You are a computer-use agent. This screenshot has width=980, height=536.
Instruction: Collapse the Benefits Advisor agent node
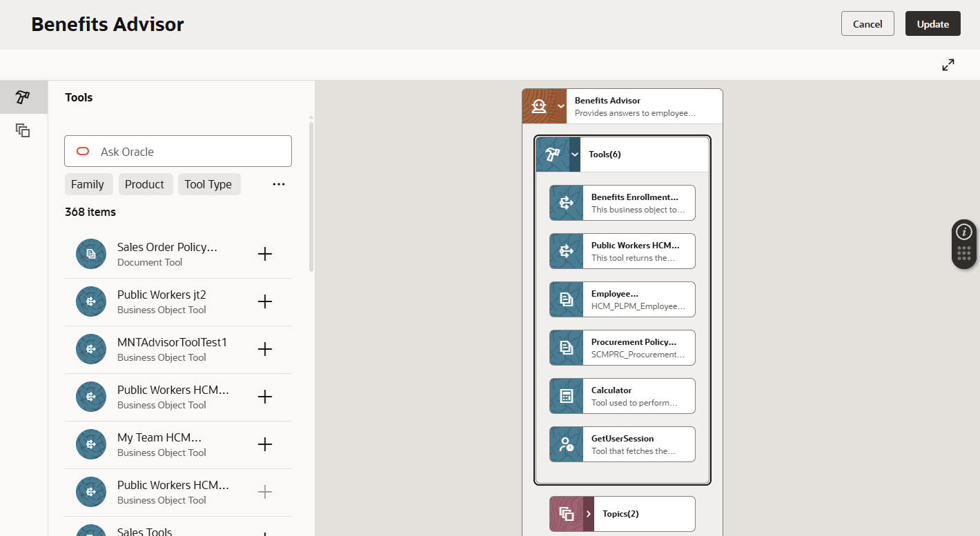pos(561,106)
